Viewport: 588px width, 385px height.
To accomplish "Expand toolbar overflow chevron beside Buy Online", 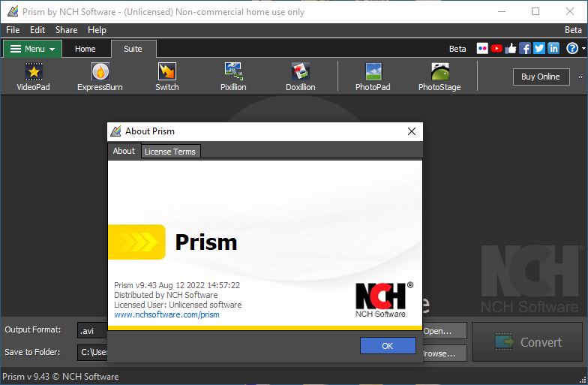I will click(580, 77).
